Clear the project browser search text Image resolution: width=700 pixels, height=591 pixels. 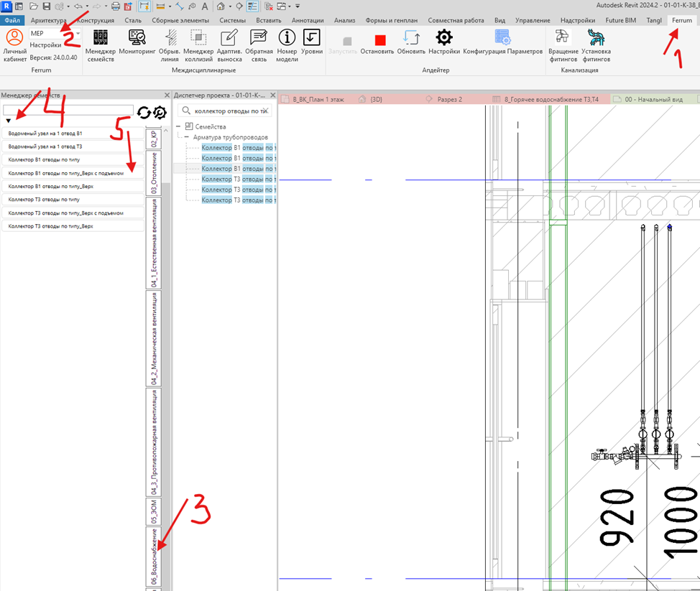tap(266, 111)
